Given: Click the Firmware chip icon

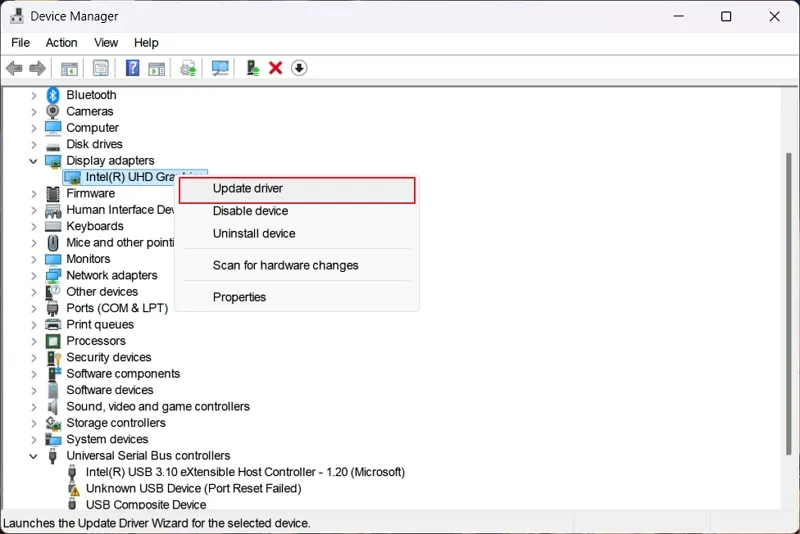Looking at the screenshot, I should 53,193.
